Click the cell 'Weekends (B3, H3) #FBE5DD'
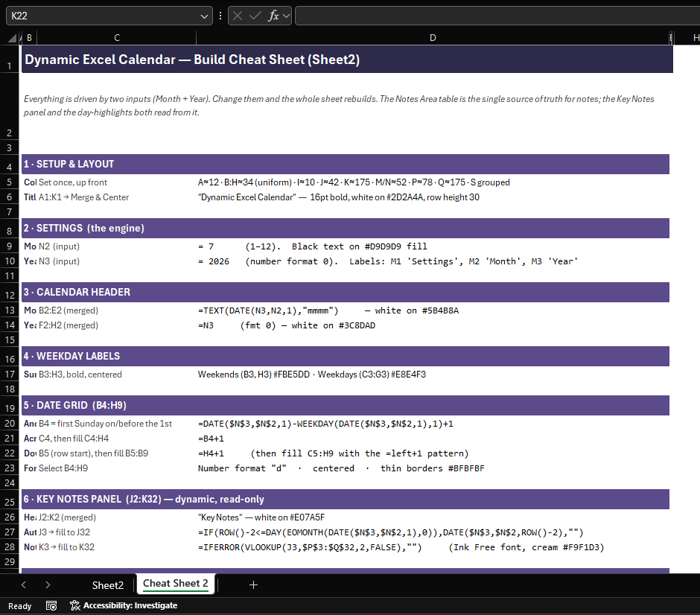This screenshot has height=615, width=700. [x=433, y=375]
